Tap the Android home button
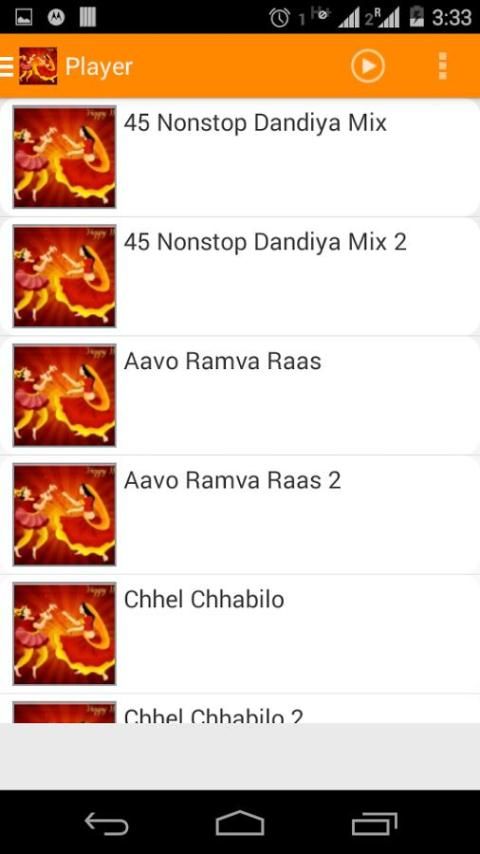Screen dimensions: 480x854 [x=240, y=823]
